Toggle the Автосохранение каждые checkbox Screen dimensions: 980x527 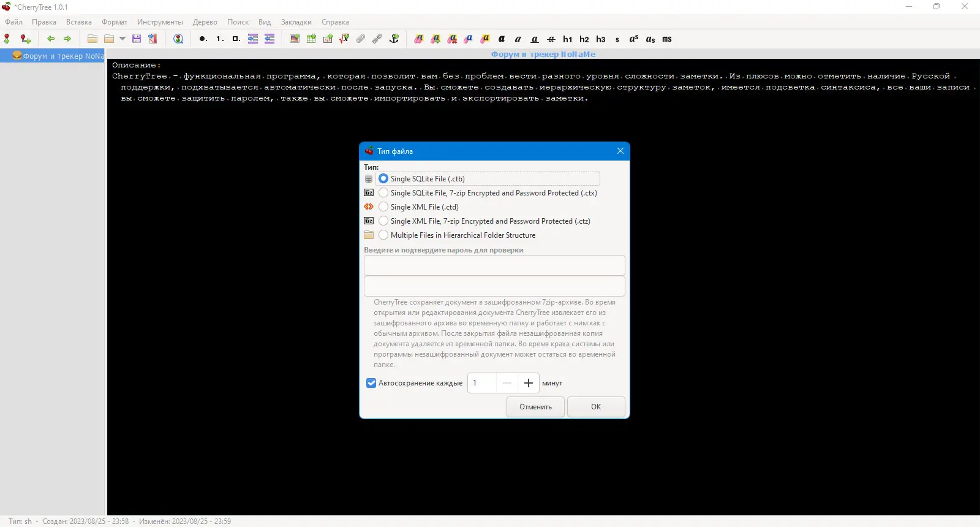[x=371, y=383]
